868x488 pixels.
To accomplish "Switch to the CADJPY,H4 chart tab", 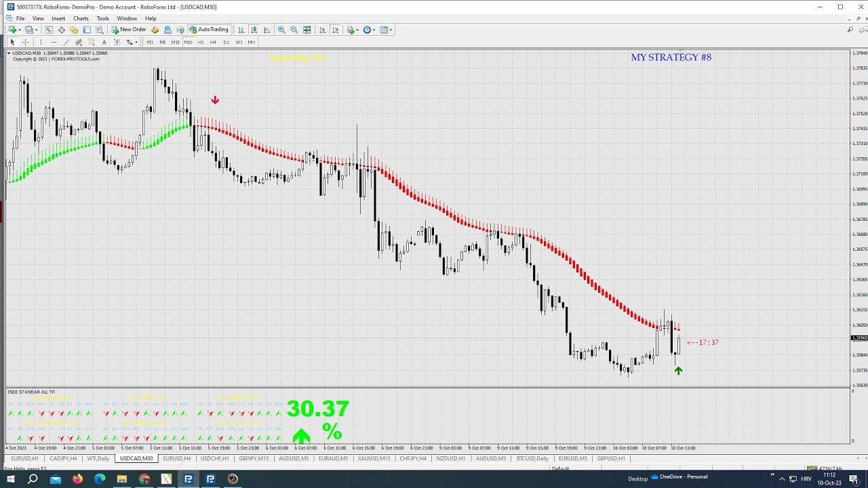I will (63, 459).
